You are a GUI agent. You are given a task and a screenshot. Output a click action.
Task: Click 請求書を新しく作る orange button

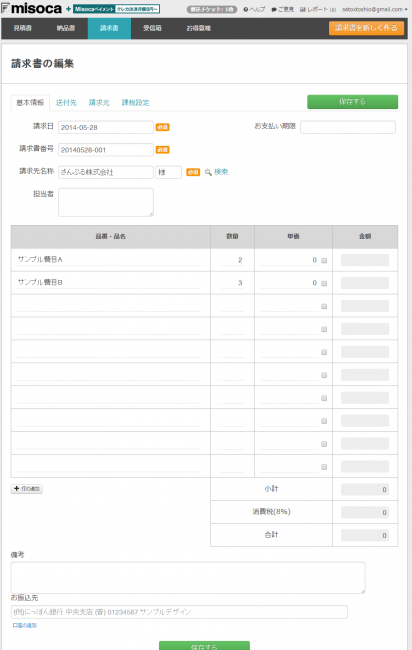(366, 28)
